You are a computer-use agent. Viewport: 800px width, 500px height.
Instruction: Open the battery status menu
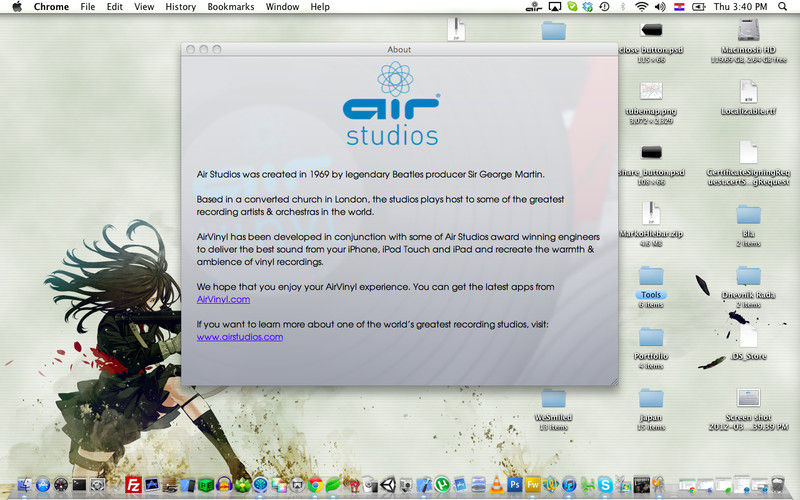coord(698,7)
